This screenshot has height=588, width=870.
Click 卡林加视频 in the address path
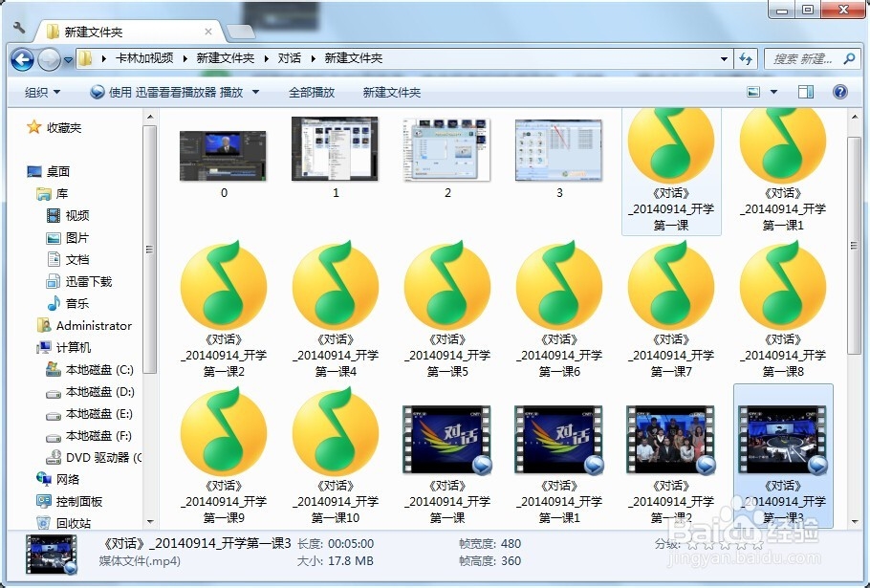pyautogui.click(x=144, y=58)
